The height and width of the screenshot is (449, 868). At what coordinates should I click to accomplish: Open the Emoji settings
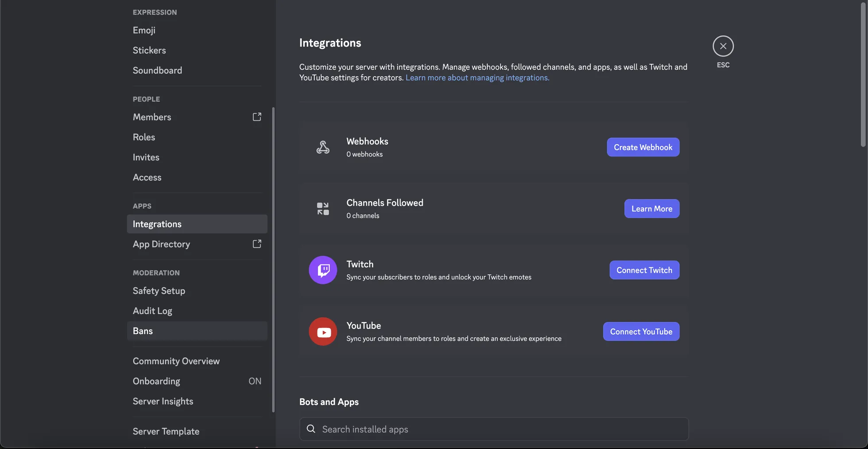pyautogui.click(x=197, y=30)
